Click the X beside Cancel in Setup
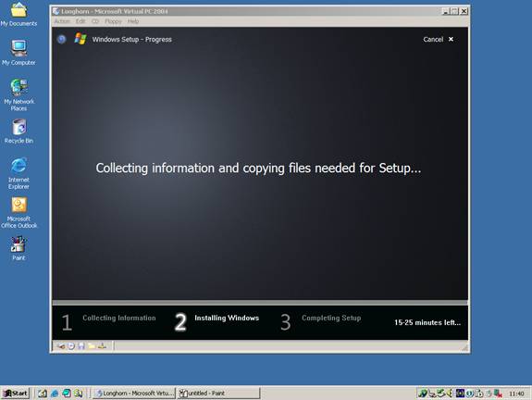Viewport: 532px width, 400px height. (451, 40)
